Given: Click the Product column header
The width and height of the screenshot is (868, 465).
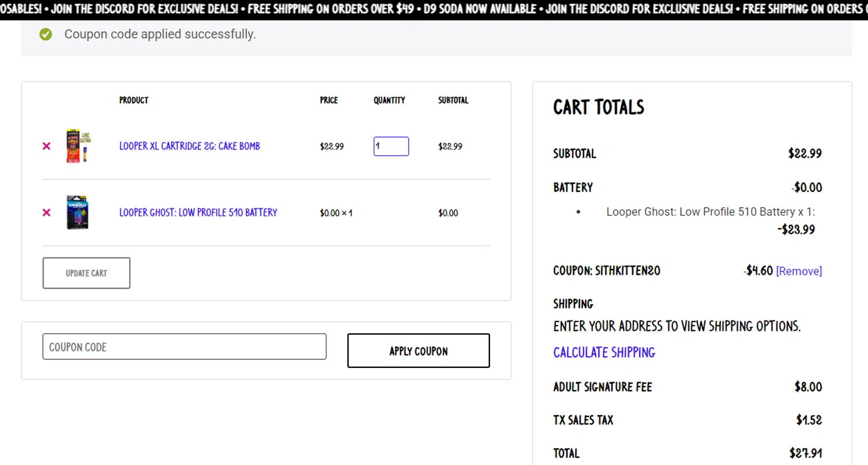Looking at the screenshot, I should (x=134, y=100).
